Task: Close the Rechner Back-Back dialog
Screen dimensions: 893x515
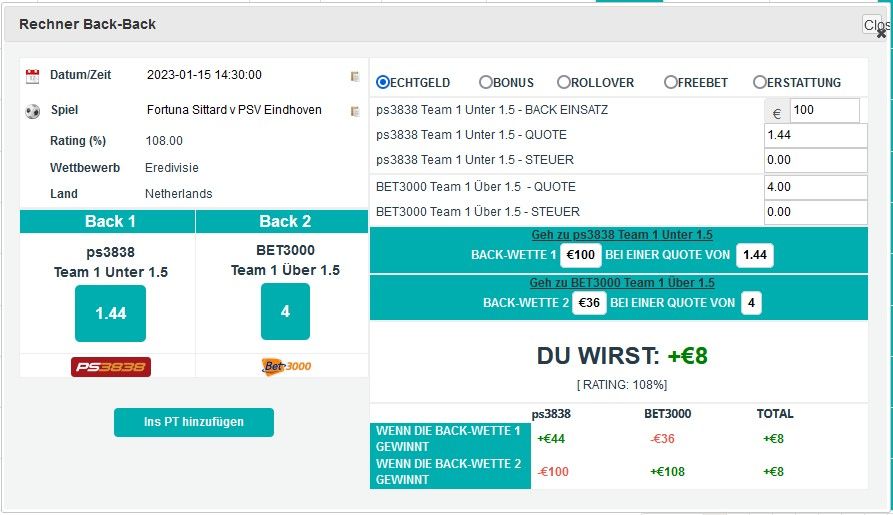Action: pyautogui.click(x=880, y=33)
